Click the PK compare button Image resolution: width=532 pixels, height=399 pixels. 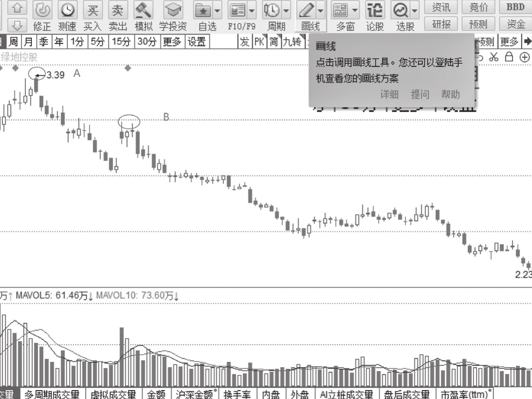[259, 42]
